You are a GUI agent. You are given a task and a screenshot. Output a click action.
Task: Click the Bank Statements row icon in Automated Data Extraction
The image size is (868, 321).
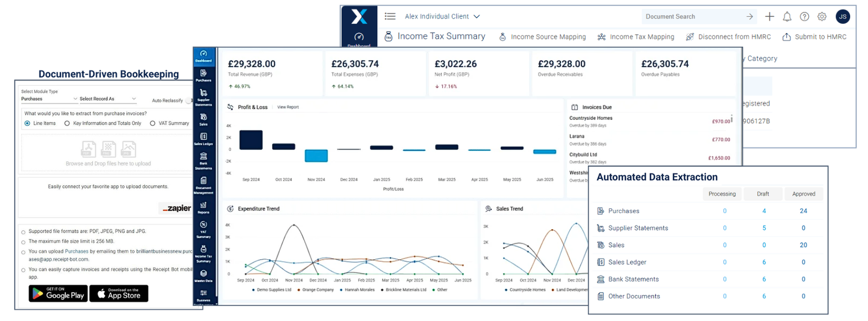(601, 279)
